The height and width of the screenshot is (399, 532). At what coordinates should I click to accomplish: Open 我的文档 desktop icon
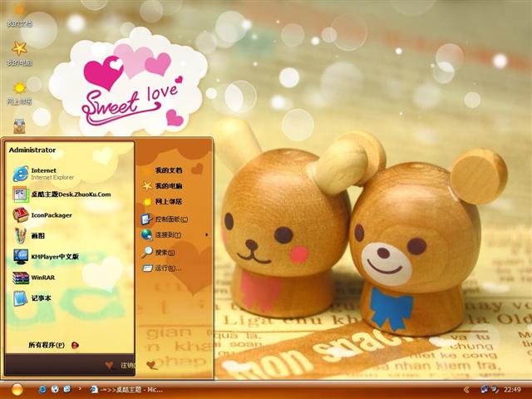coord(19,16)
